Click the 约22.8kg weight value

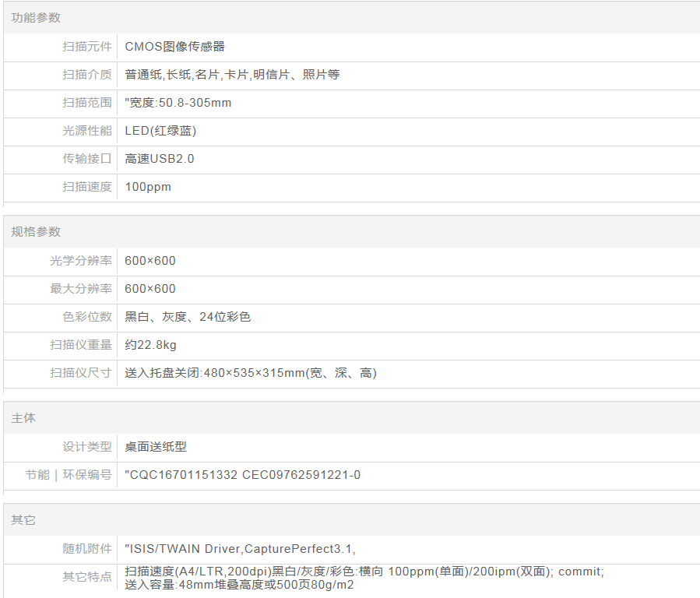pyautogui.click(x=151, y=345)
